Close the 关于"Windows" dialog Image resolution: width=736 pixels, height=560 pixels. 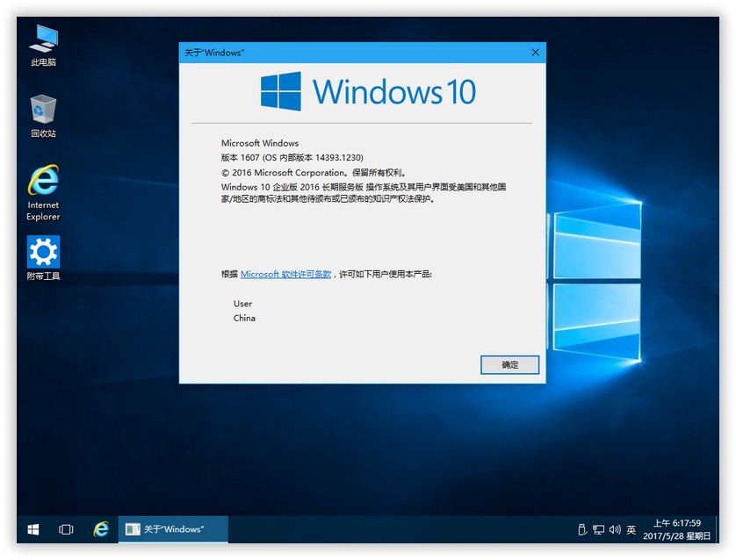535,52
